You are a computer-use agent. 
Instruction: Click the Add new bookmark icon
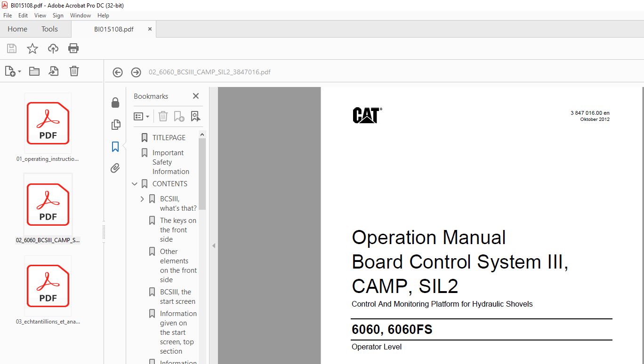[179, 116]
